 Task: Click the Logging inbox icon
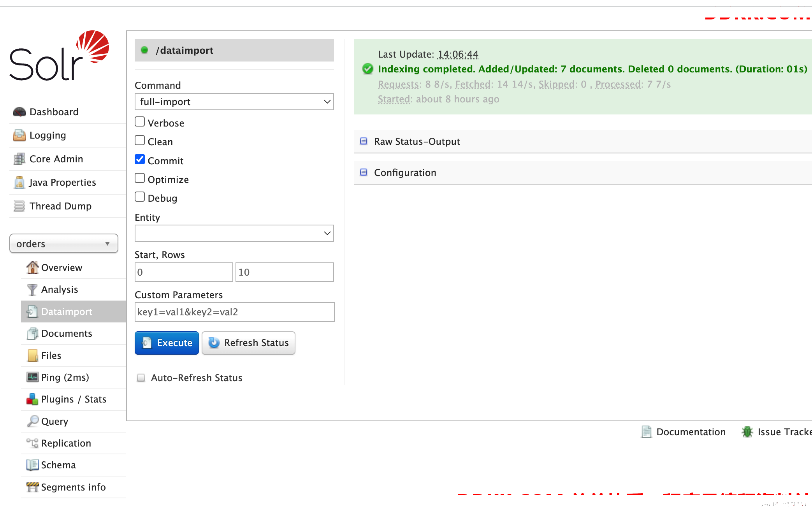19,135
